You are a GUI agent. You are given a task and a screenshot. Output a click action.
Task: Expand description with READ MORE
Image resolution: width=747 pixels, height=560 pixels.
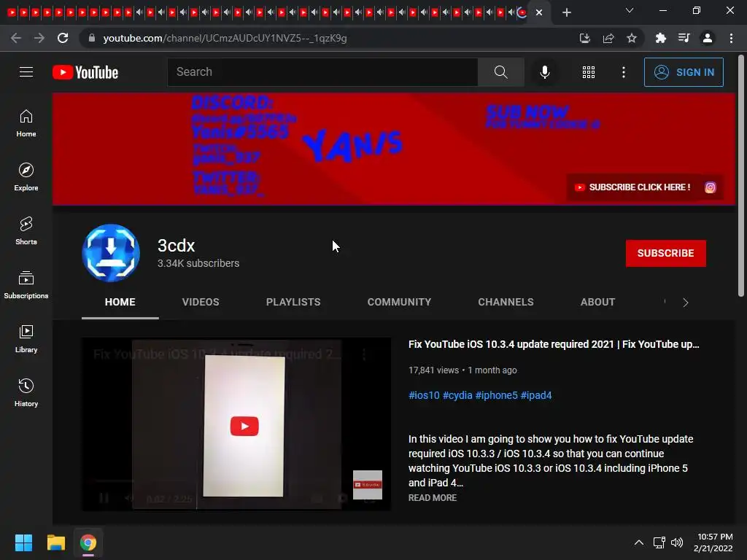[x=433, y=497]
